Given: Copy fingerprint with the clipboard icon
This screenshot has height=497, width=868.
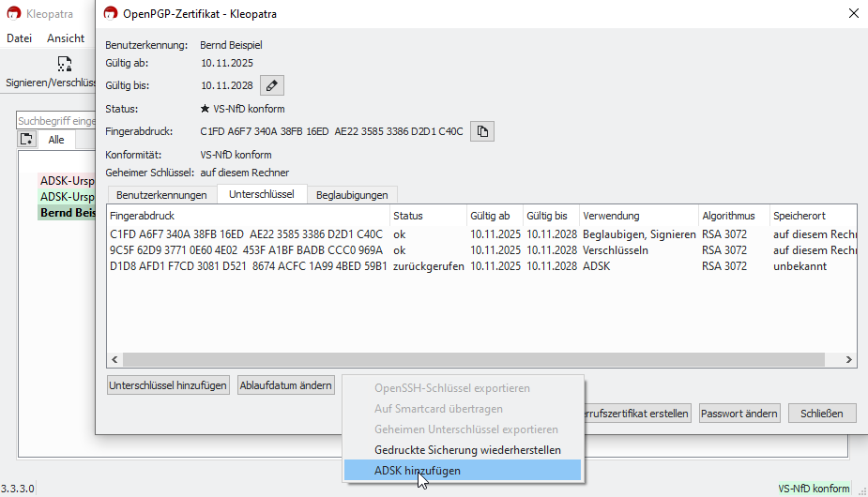Looking at the screenshot, I should click(x=482, y=131).
